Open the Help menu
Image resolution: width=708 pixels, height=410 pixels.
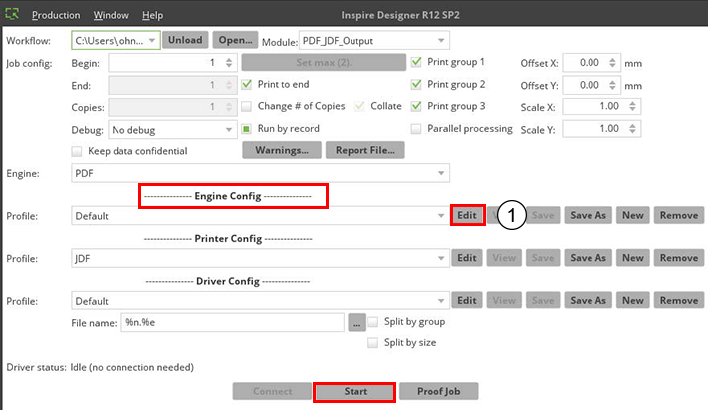pos(152,16)
